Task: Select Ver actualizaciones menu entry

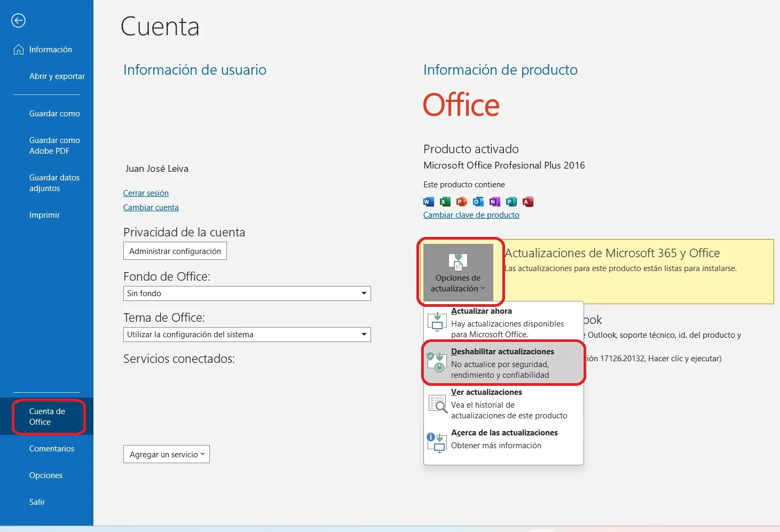Action: tap(503, 403)
